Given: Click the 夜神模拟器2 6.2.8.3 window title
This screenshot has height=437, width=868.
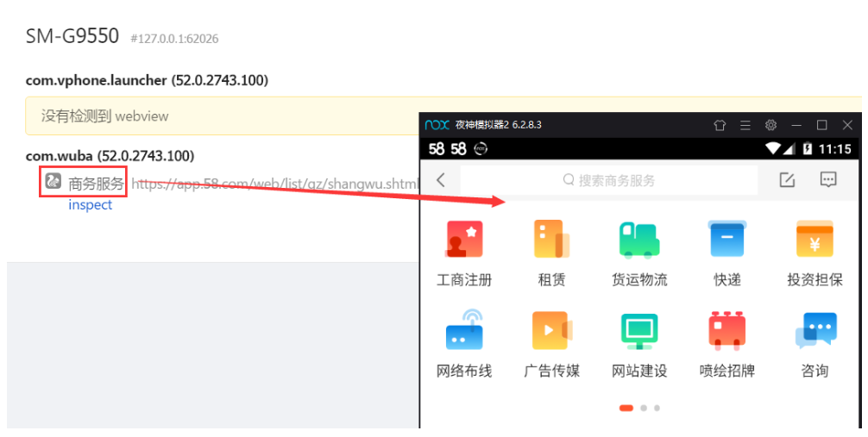Looking at the screenshot, I should click(498, 125).
